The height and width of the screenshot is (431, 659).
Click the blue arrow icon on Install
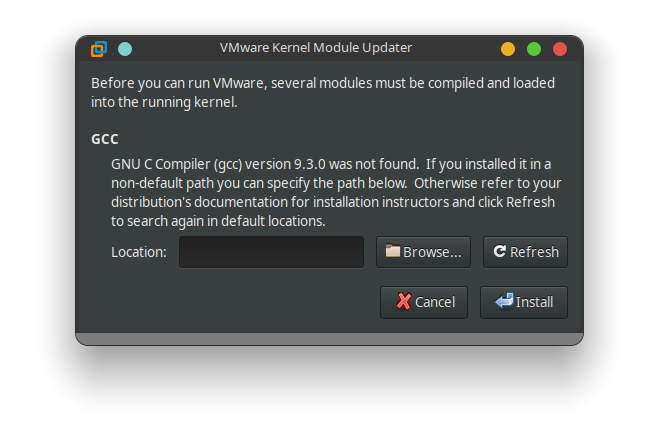503,301
